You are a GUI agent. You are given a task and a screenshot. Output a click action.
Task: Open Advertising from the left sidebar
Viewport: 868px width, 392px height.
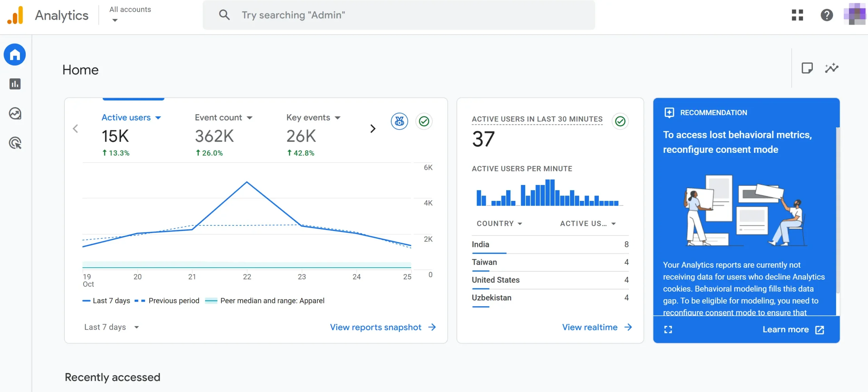pyautogui.click(x=15, y=143)
